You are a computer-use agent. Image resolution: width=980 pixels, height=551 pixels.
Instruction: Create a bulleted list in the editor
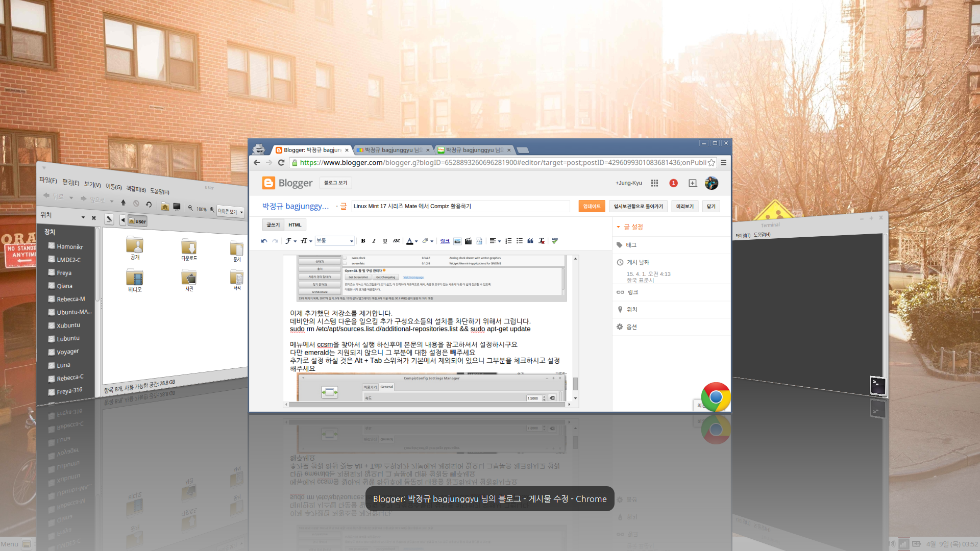pyautogui.click(x=520, y=241)
